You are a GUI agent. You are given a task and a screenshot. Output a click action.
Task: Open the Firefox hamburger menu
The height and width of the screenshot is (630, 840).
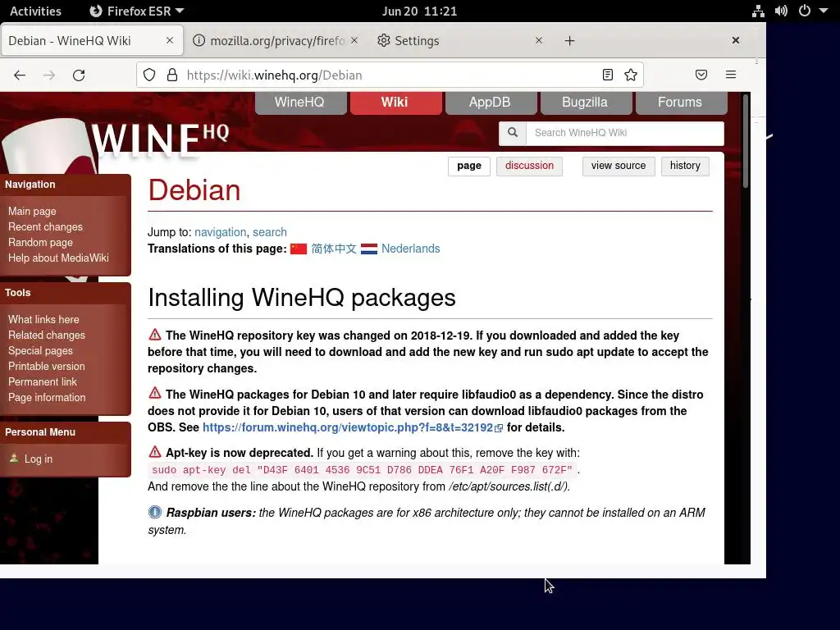coord(731,75)
